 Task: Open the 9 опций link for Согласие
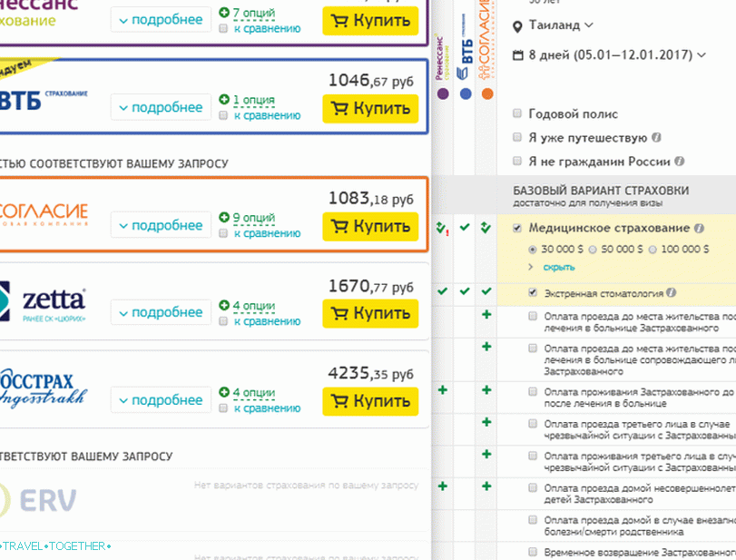[x=253, y=218]
